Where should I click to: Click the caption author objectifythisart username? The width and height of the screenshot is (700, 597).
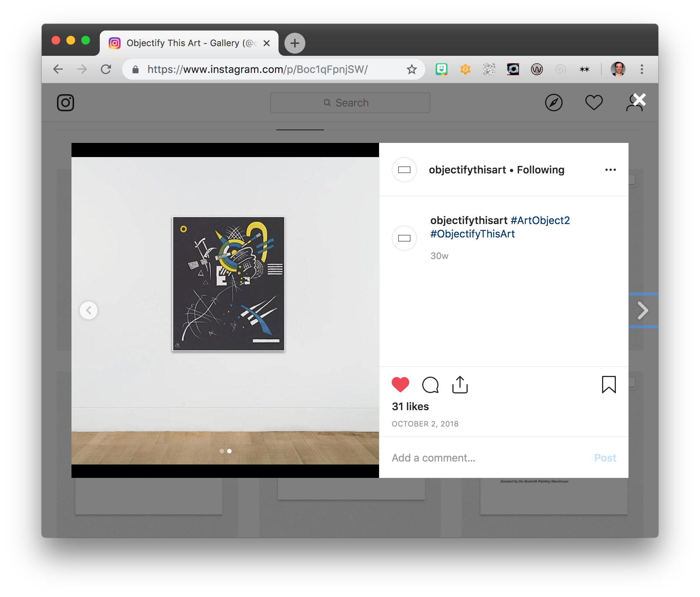(x=469, y=220)
